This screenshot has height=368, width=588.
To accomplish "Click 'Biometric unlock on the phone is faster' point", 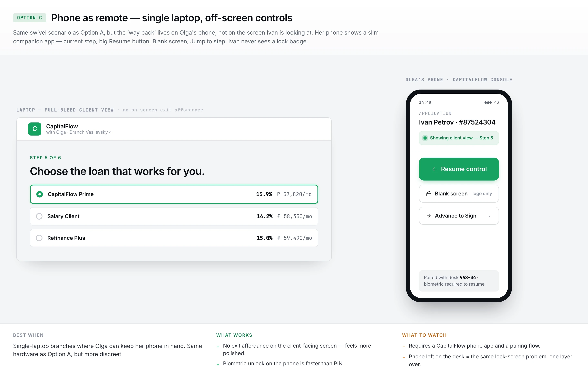I will (x=283, y=363).
